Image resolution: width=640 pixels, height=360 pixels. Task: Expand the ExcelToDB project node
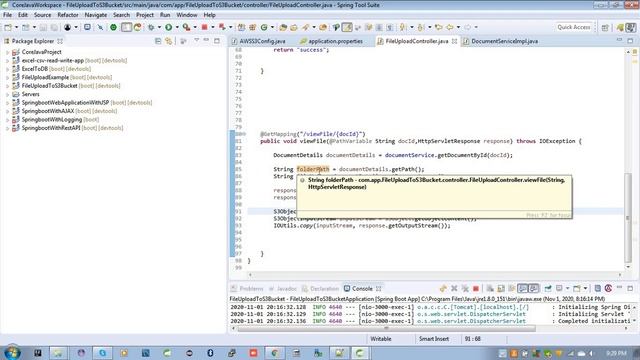[x=7, y=69]
